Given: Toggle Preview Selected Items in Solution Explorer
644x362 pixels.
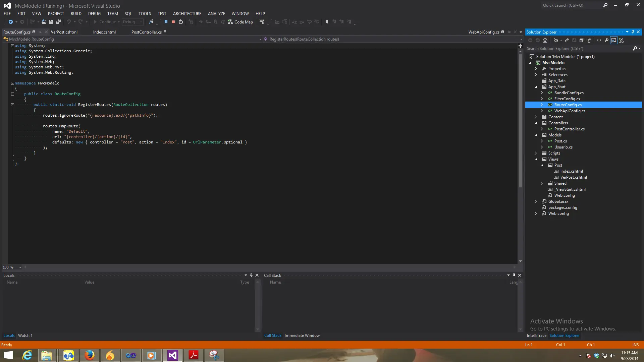Looking at the screenshot, I should coord(614,40).
